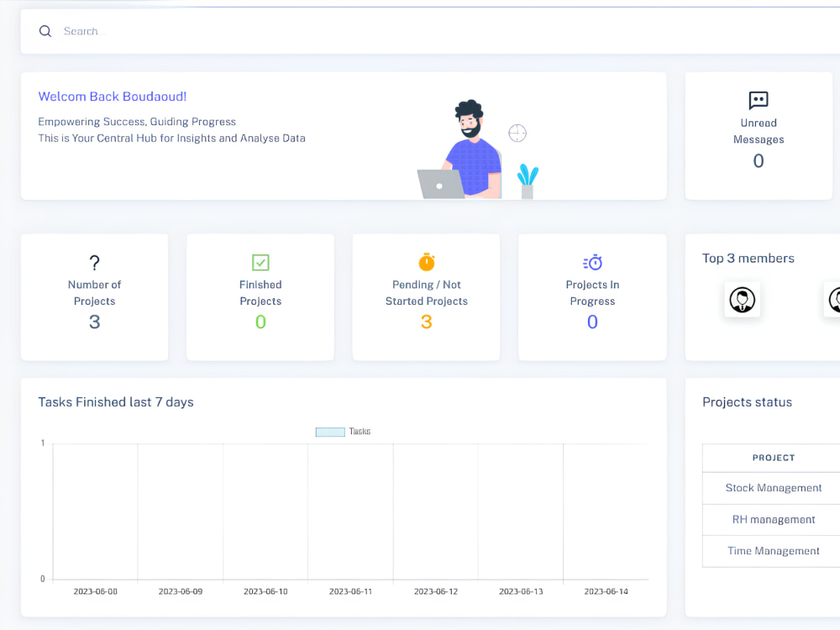The height and width of the screenshot is (630, 840).
Task: Click the orange stopwatch Pending Projects icon
Action: [427, 262]
